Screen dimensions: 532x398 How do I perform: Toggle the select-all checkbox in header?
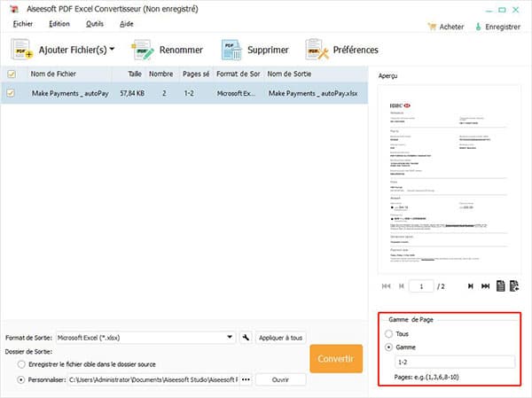[12, 74]
